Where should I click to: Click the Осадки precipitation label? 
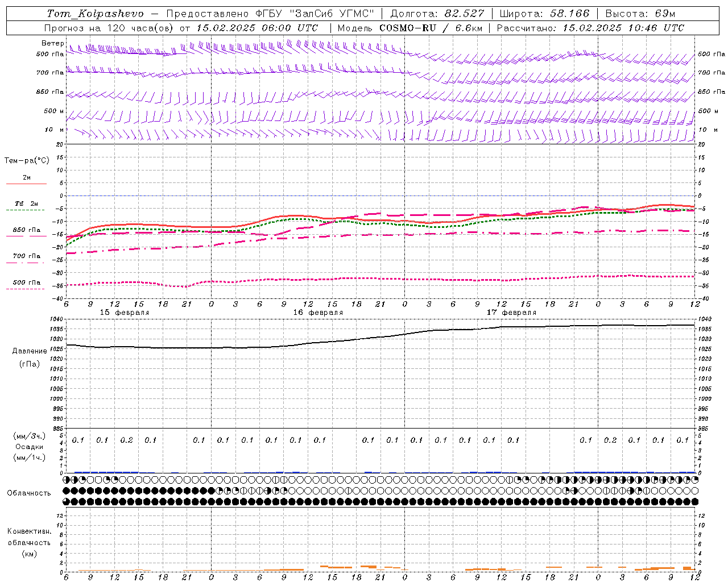[30, 447]
